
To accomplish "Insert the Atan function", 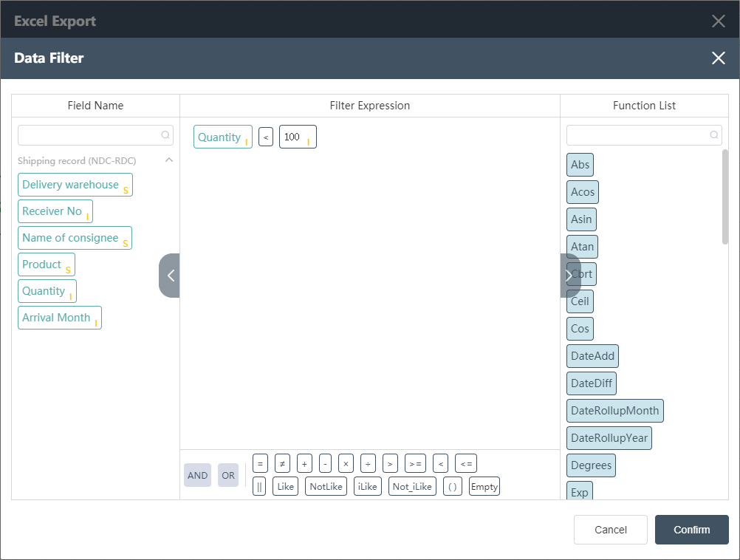I will tap(583, 247).
